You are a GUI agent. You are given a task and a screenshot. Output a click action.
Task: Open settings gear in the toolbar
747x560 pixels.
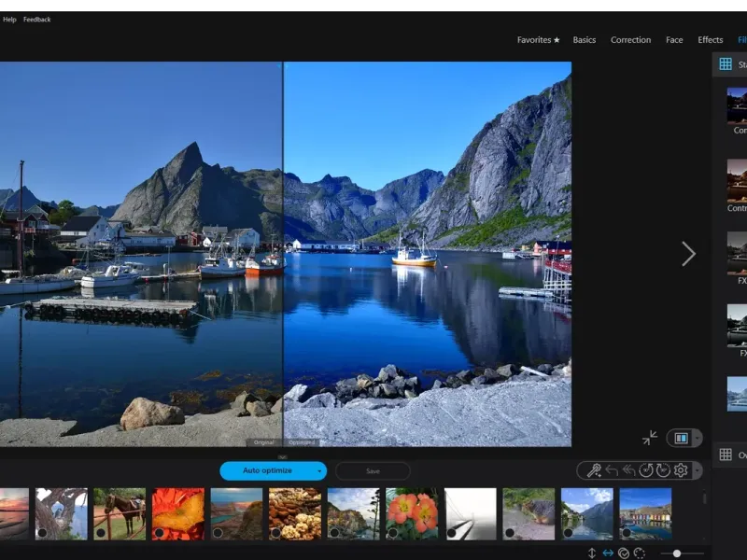tap(681, 470)
